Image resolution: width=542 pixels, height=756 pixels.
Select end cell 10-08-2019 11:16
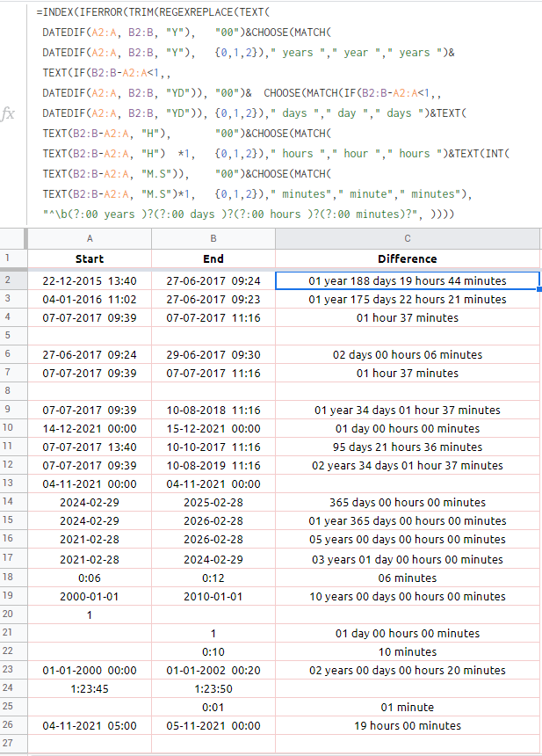click(x=213, y=466)
